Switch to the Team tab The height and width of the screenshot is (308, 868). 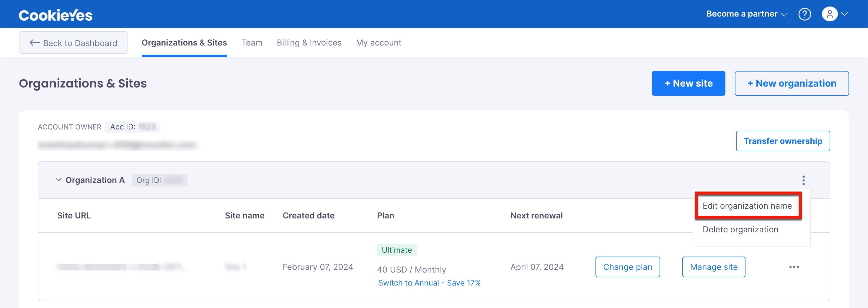pos(252,43)
